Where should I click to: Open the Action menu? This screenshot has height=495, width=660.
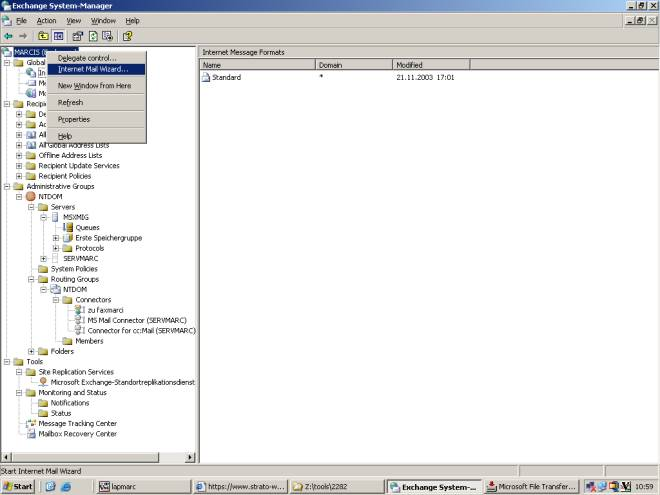coord(46,20)
